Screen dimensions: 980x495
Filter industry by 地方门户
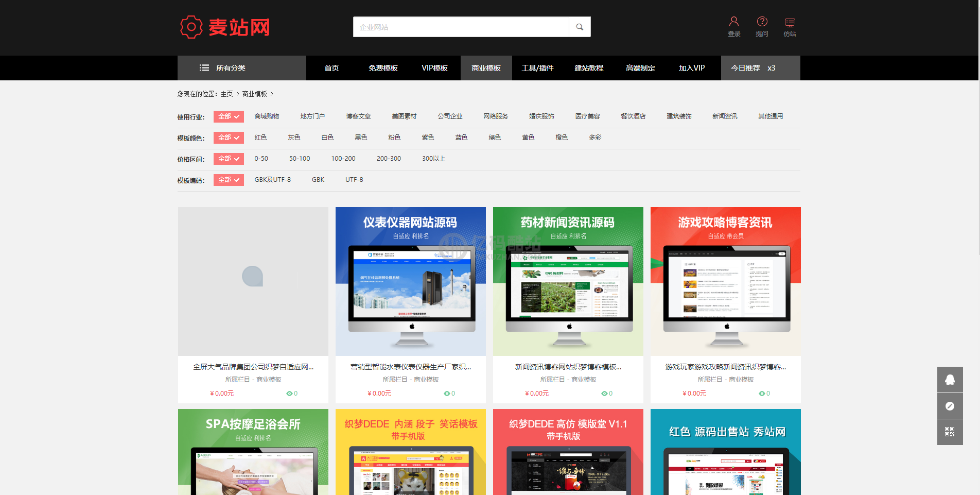[x=312, y=116]
